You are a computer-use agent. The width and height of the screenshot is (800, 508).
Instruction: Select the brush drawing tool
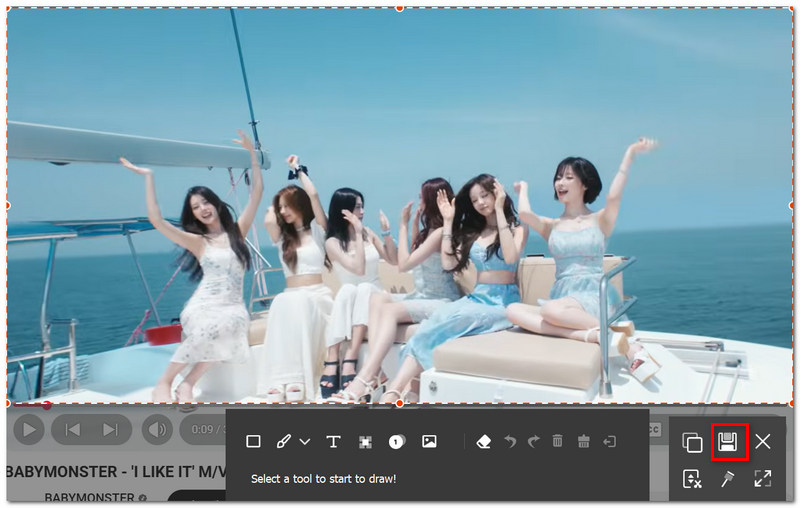283,441
